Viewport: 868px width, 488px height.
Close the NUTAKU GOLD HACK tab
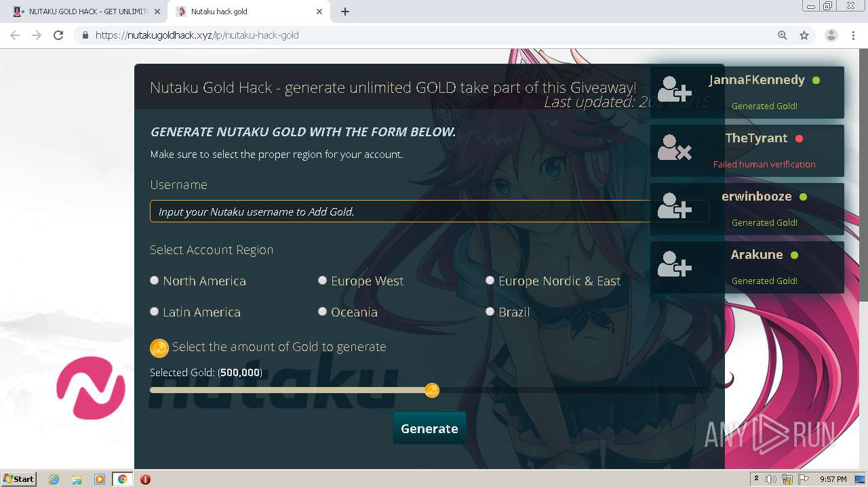[157, 12]
